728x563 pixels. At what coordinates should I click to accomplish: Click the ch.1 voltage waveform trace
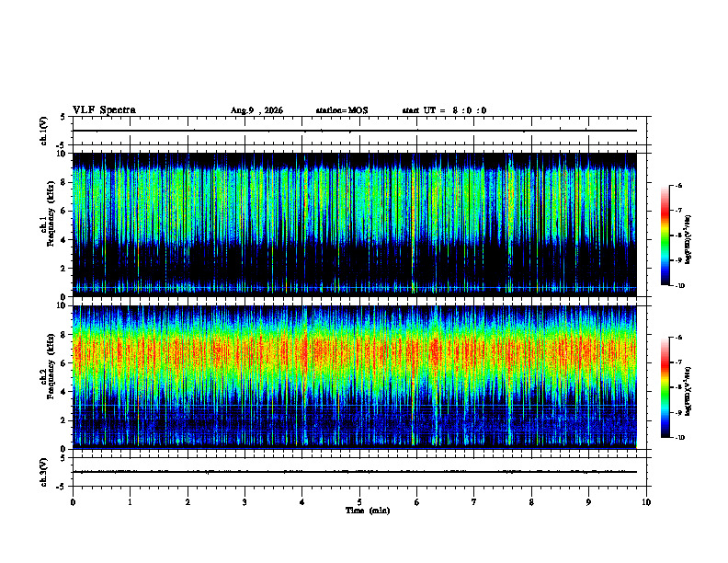click(355, 131)
